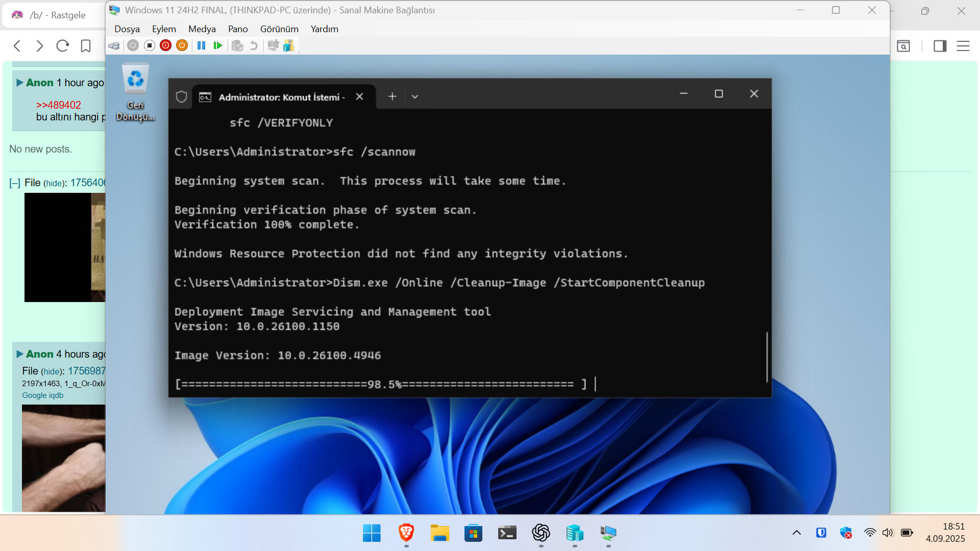
Task: Go back in the browser
Action: 17,46
